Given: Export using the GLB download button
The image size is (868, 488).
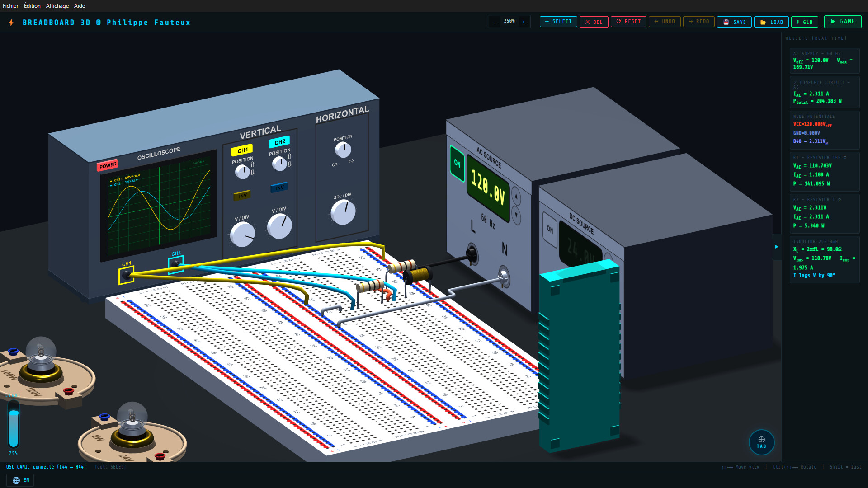Looking at the screenshot, I should click(804, 22).
